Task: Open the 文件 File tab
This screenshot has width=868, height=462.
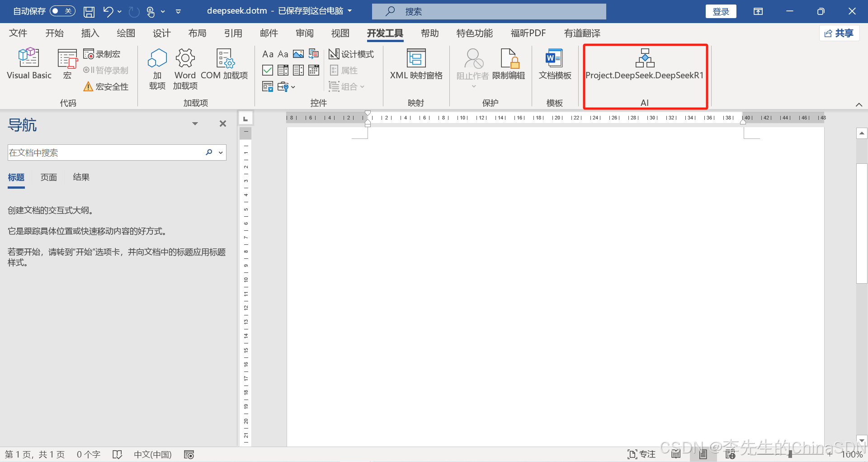Action: (18, 33)
